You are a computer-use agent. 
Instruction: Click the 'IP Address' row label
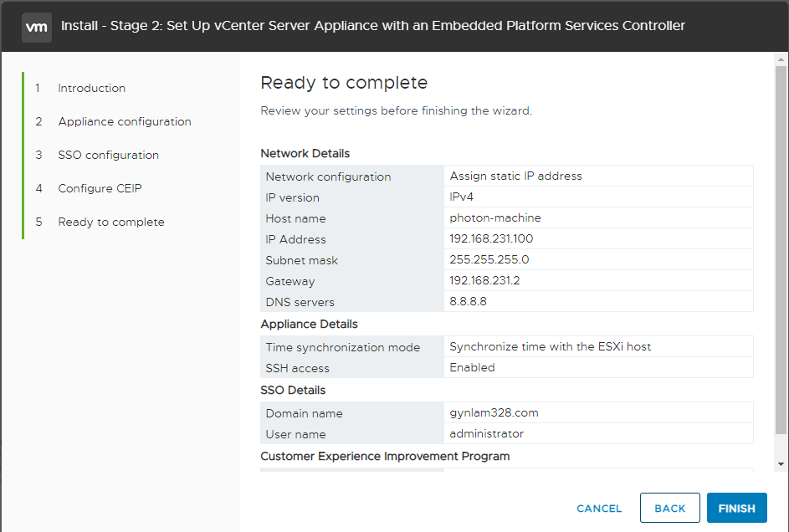295,240
